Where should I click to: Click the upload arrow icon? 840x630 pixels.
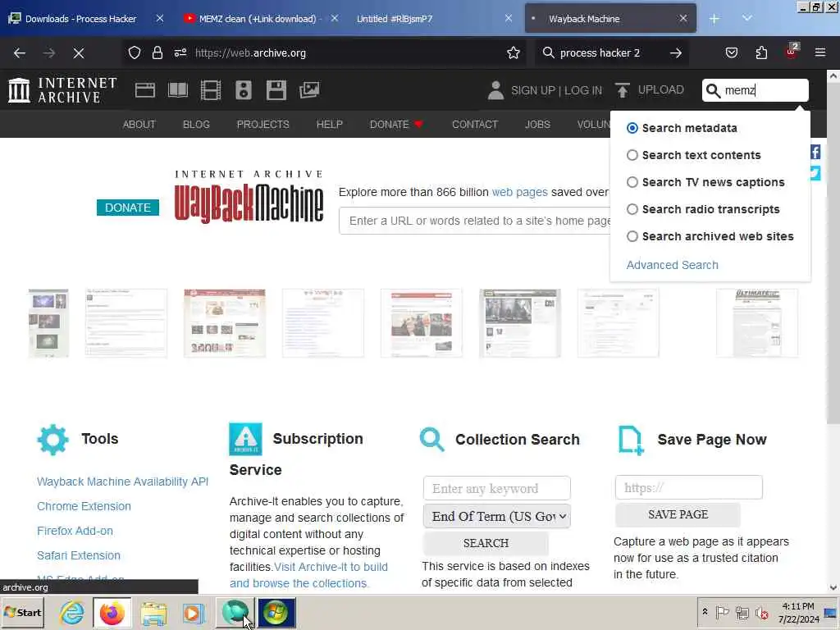(x=622, y=90)
